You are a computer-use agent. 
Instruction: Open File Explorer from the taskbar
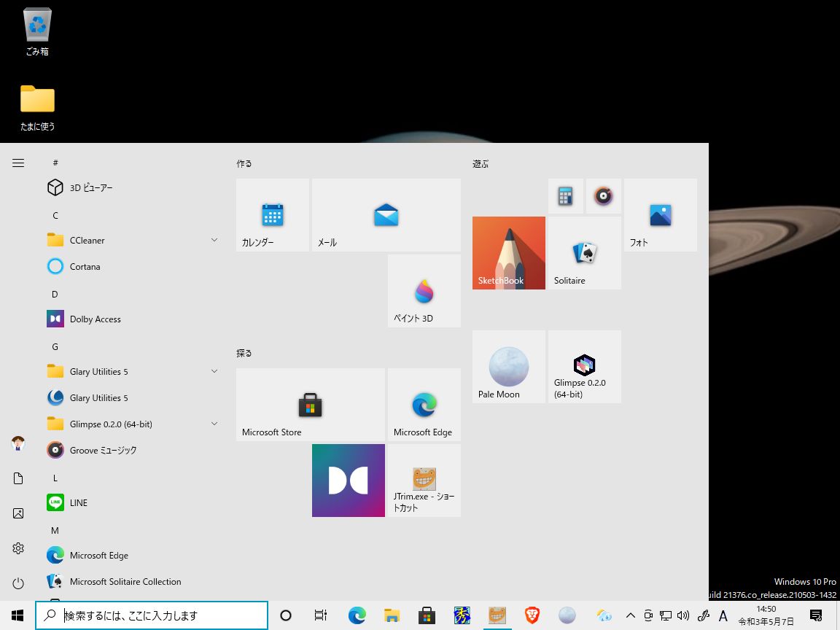pos(392,615)
